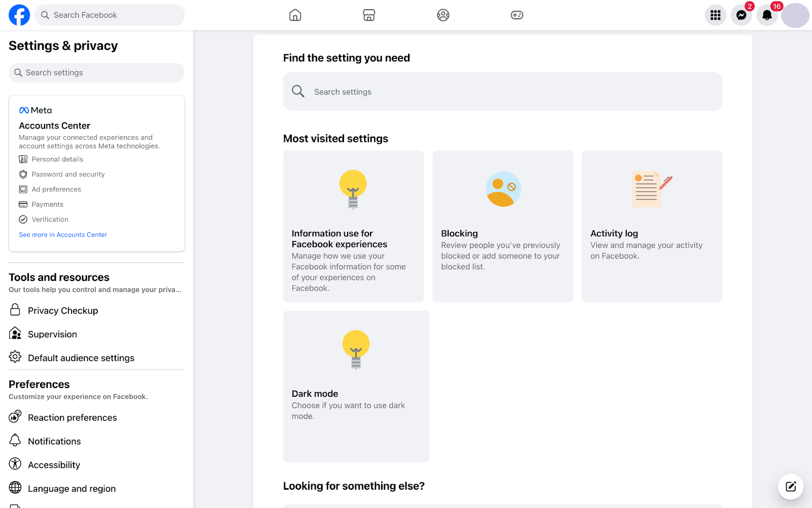The height and width of the screenshot is (508, 812).
Task: Click the Accounts Center heading
Action: (x=54, y=125)
